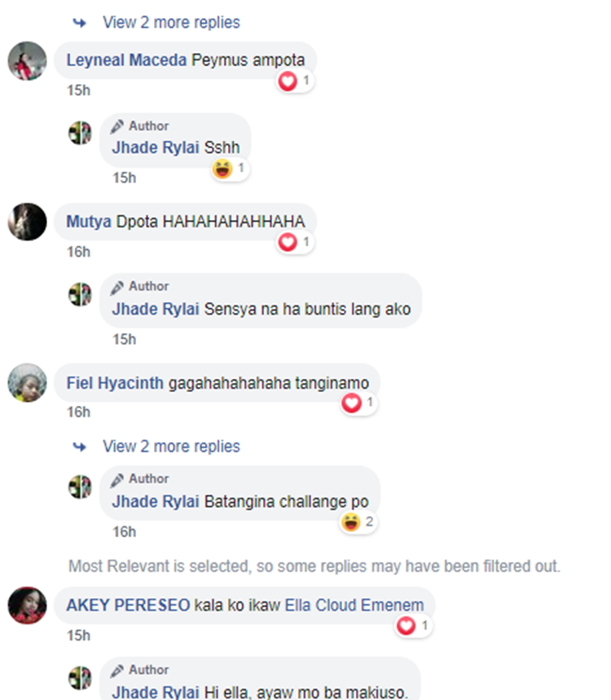Expand 'View 2 more replies' at the top
The width and height of the screenshot is (611, 700).
coord(171,22)
